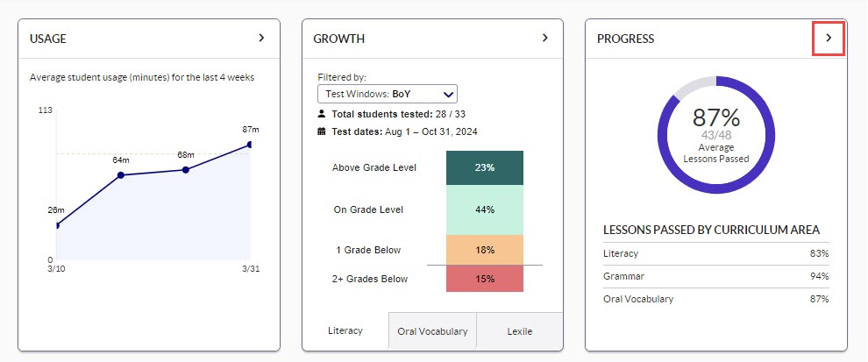The width and height of the screenshot is (868, 362).
Task: Open the Grammar 94% curriculum row
Action: pyautogui.click(x=715, y=276)
